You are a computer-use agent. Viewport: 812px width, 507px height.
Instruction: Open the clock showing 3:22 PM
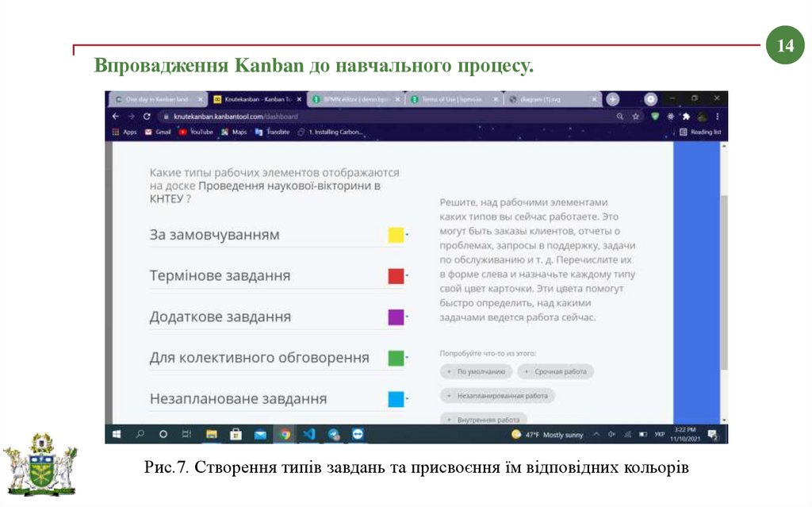point(685,435)
